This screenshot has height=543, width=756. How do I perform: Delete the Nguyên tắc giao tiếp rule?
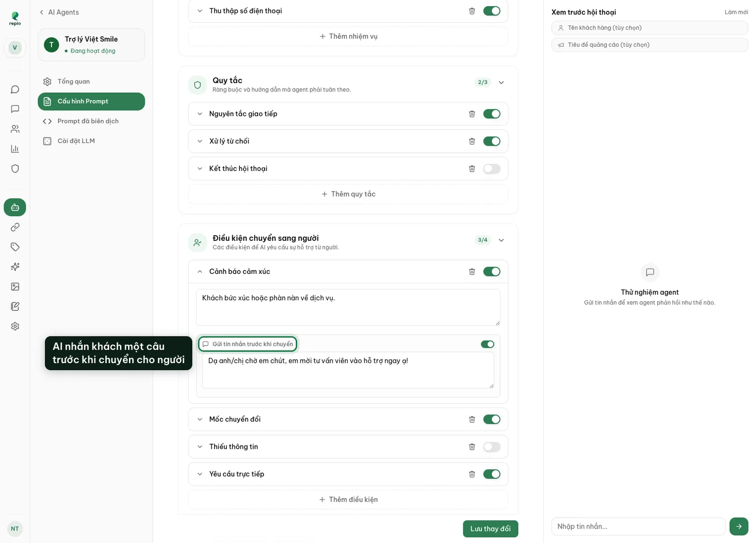(472, 114)
